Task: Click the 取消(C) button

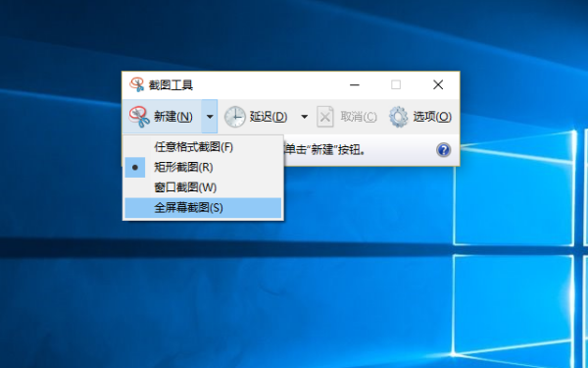Action: point(347,117)
